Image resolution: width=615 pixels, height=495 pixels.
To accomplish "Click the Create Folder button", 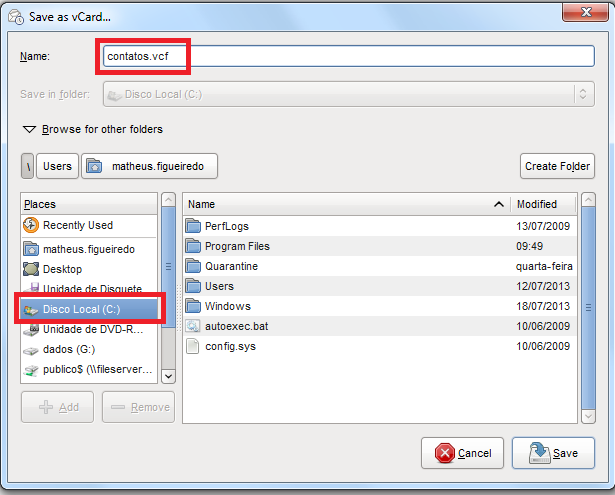I will click(557, 166).
